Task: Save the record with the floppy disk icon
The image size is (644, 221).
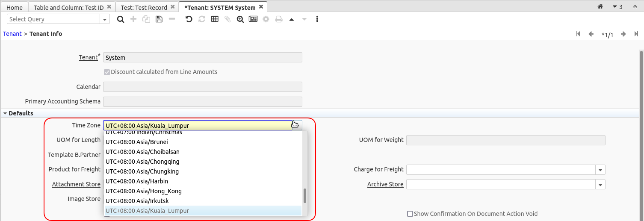Action: point(159,19)
